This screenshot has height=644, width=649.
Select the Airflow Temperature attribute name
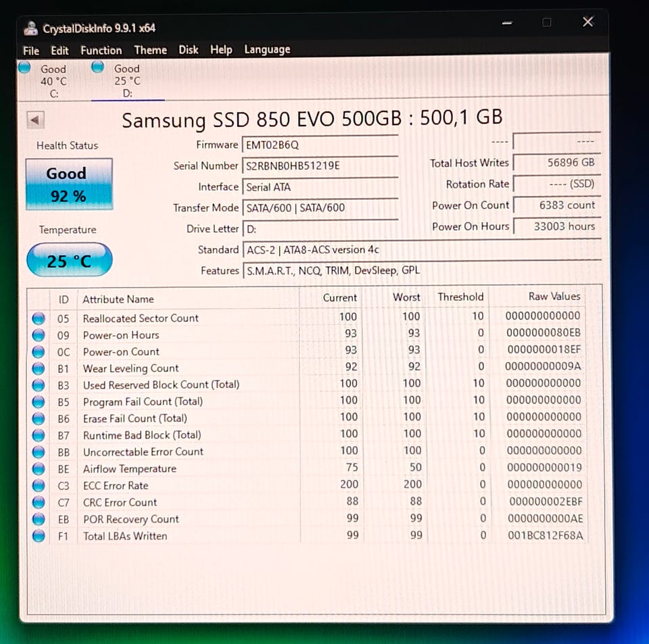(130, 469)
